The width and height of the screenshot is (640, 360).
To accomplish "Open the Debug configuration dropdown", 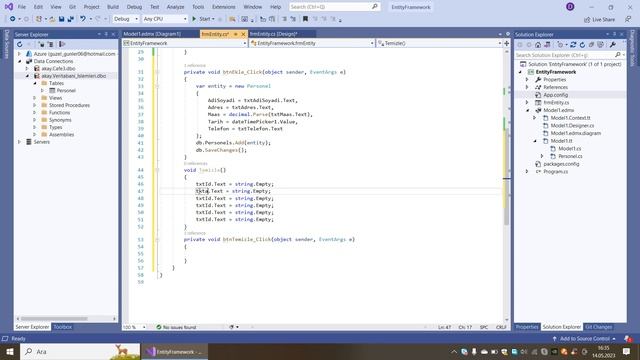I will (x=126, y=19).
